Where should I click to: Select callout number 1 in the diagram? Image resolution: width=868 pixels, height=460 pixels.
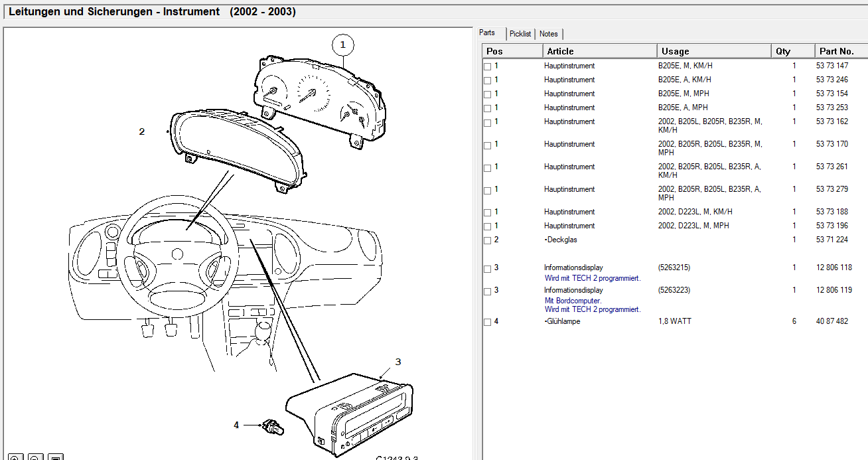tap(343, 45)
